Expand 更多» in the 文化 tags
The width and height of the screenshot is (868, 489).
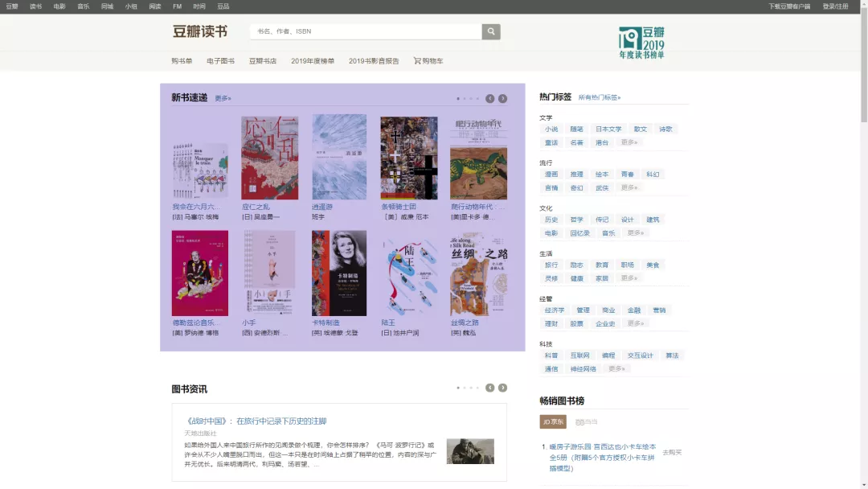[x=636, y=232]
